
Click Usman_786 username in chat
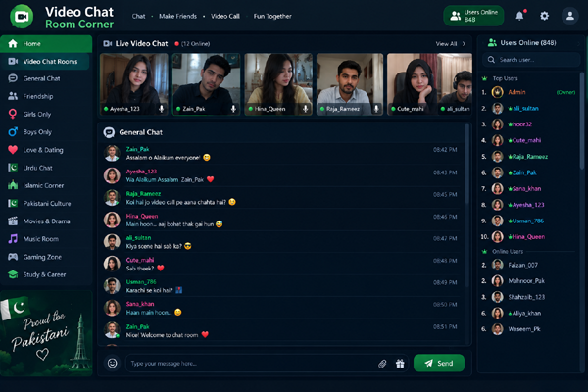coord(141,282)
